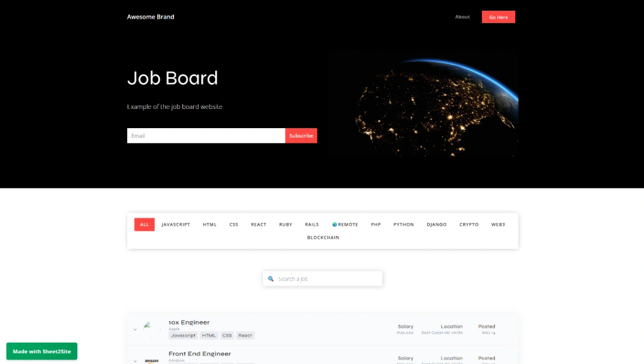This screenshot has height=364, width=644.
Task: Toggle the Javascript tag under 10x Engineer
Action: (182, 335)
